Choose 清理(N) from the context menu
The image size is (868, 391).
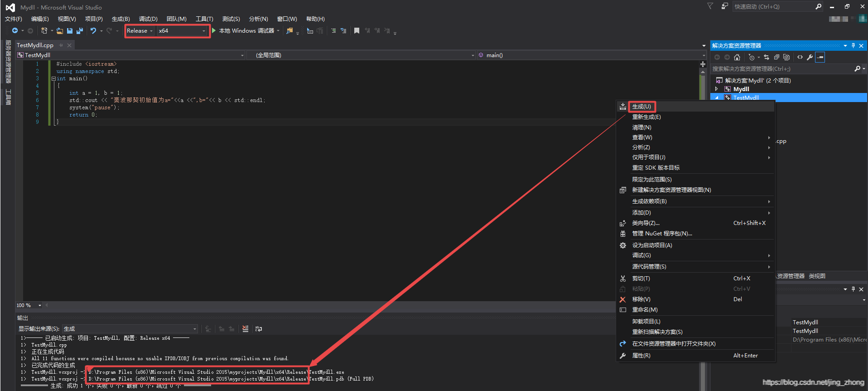[x=641, y=127]
